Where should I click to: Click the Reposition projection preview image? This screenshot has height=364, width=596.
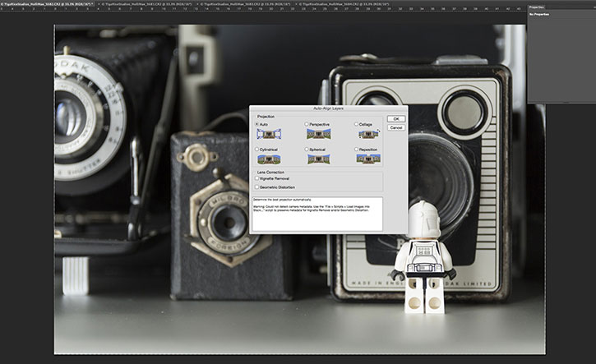(x=369, y=159)
